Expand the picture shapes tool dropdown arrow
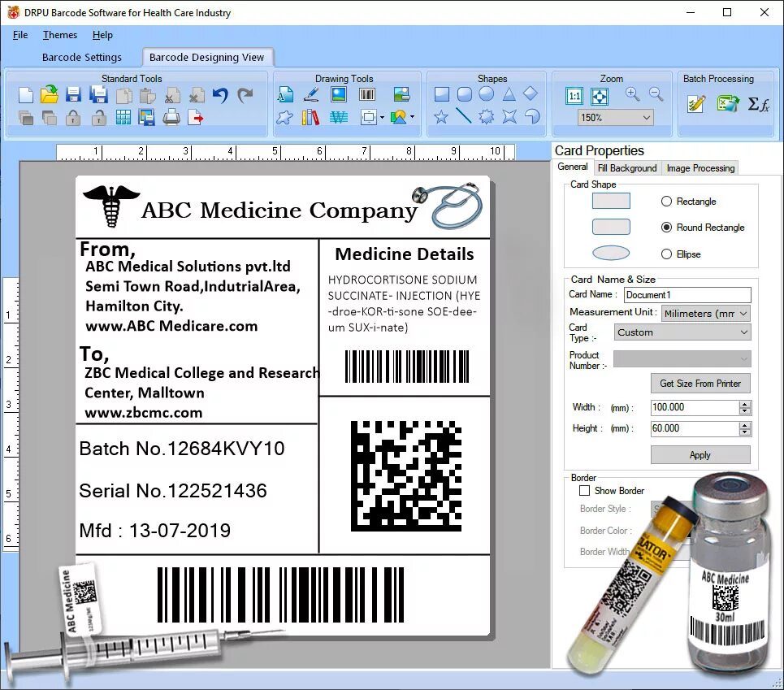 [412, 118]
